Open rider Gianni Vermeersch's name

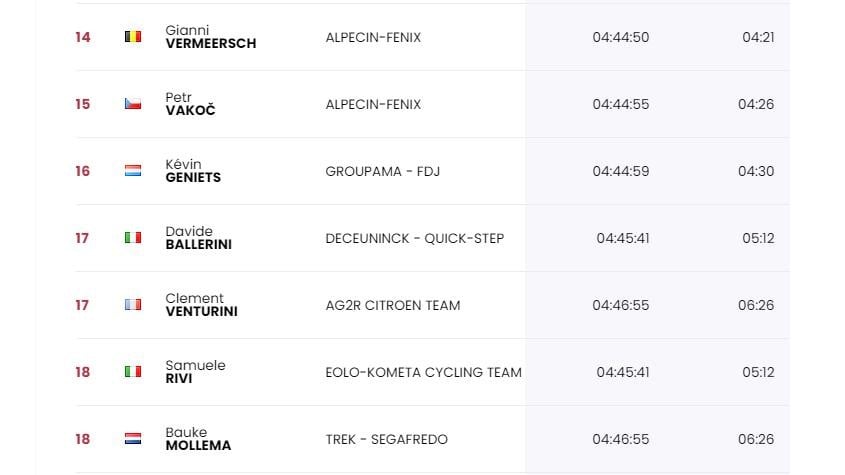(x=211, y=37)
